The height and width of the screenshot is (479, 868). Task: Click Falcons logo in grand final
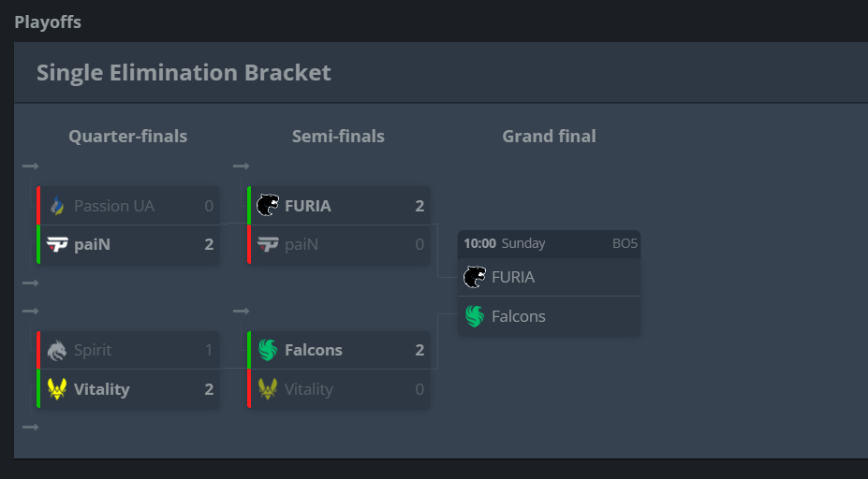(475, 316)
